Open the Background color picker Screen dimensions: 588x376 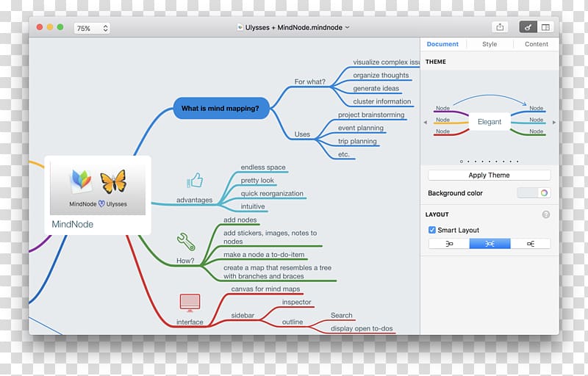534,193
